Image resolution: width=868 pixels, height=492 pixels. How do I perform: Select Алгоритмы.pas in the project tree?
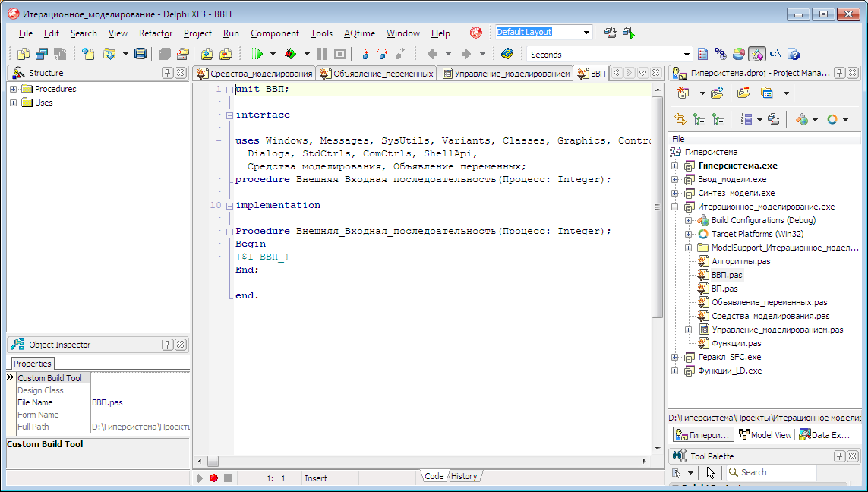pyautogui.click(x=740, y=261)
